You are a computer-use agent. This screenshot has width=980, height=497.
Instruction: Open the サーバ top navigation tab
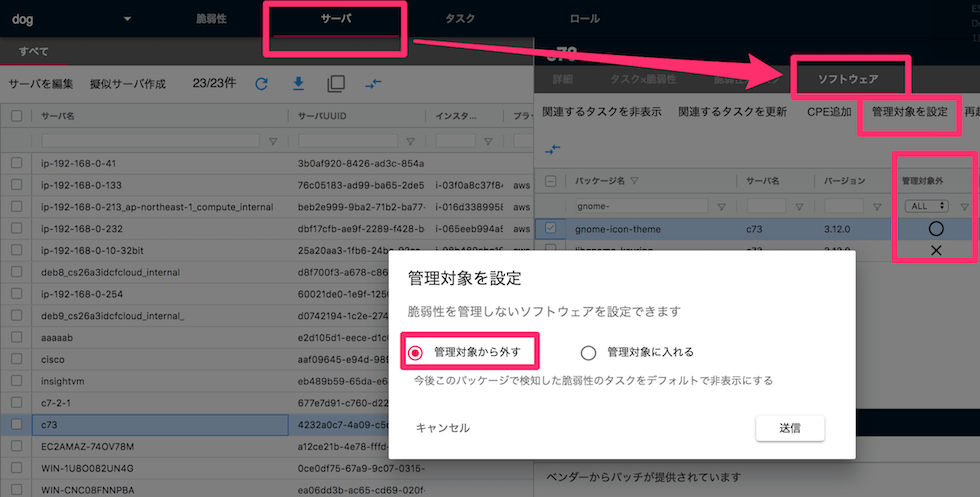(x=336, y=19)
